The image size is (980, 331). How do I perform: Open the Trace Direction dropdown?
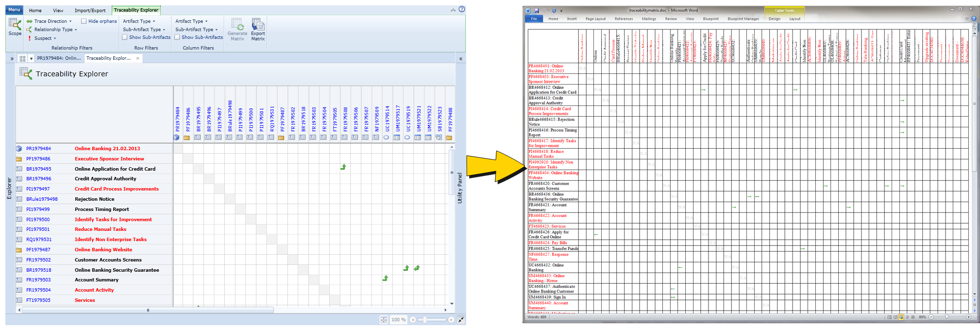point(49,21)
